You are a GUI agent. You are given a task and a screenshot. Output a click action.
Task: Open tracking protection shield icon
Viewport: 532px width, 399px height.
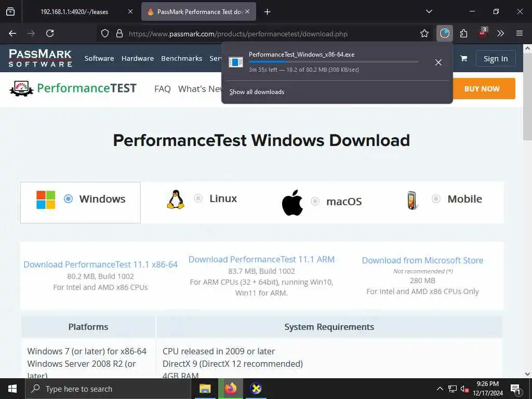pyautogui.click(x=105, y=33)
